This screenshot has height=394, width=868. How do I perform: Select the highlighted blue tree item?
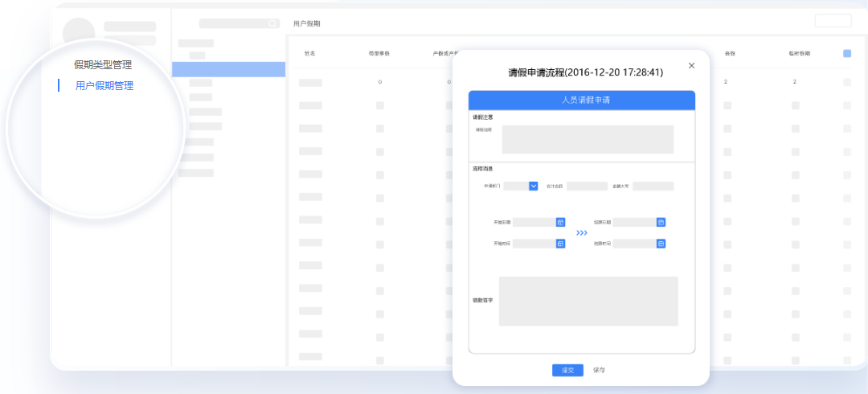point(229,70)
